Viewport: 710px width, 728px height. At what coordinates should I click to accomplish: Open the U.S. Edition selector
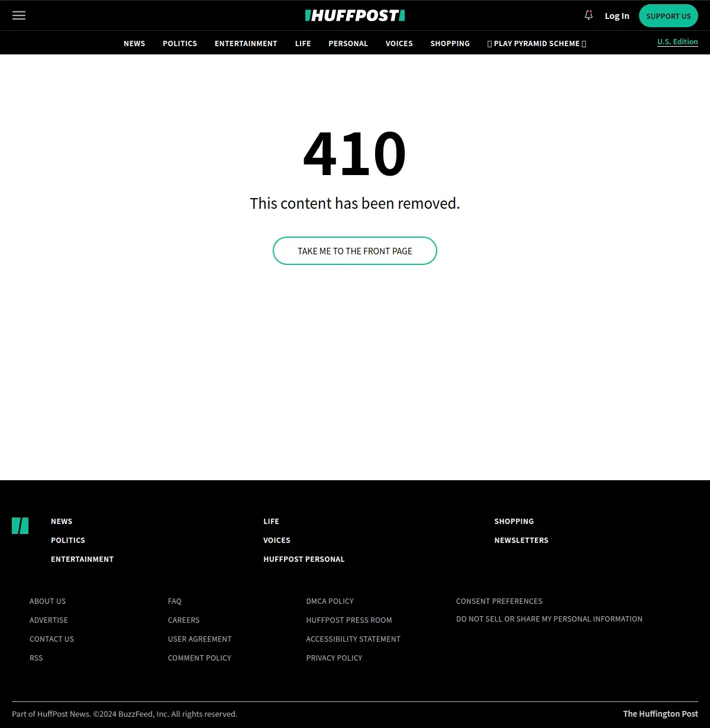pyautogui.click(x=677, y=42)
